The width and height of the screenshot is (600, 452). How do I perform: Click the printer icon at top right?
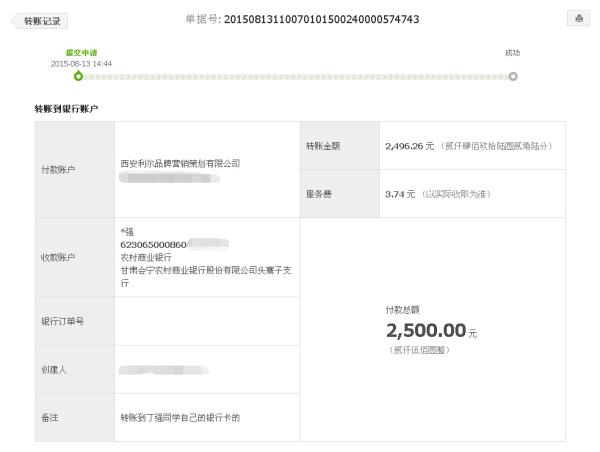(x=579, y=18)
